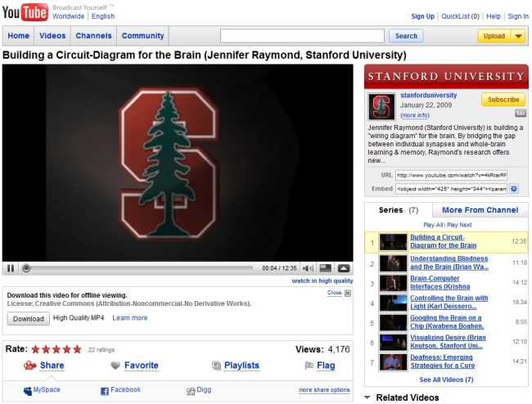532x404 pixels.
Task: Click the Download button
Action: click(x=29, y=319)
